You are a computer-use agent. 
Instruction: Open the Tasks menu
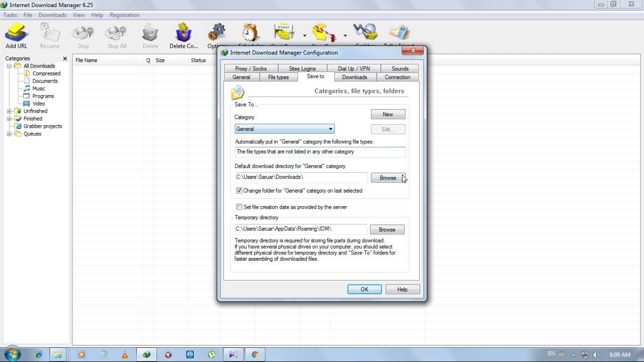point(10,15)
